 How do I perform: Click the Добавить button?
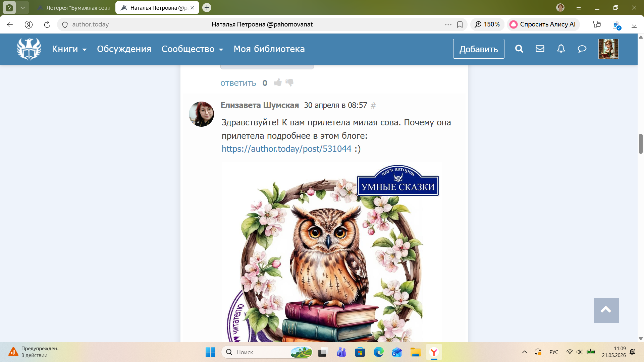click(479, 49)
